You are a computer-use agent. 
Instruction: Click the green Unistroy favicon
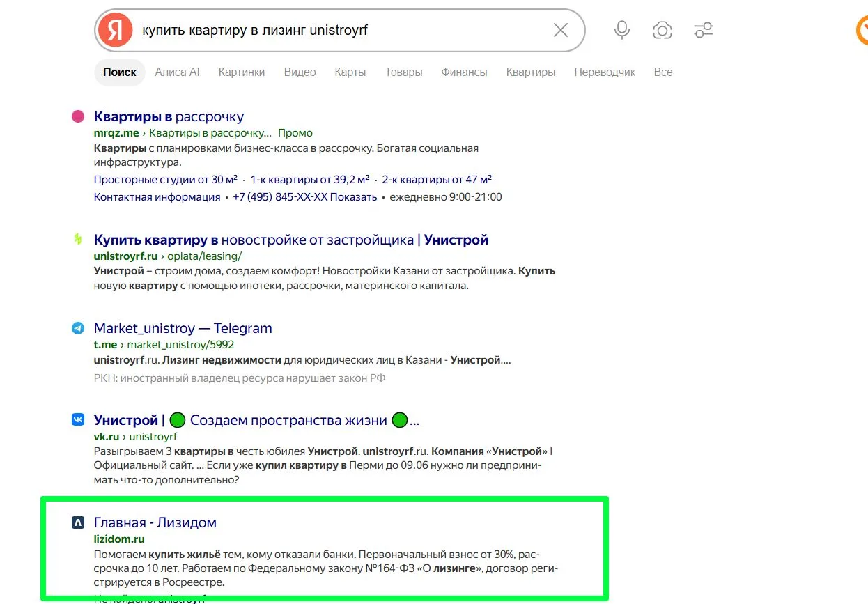[78, 240]
